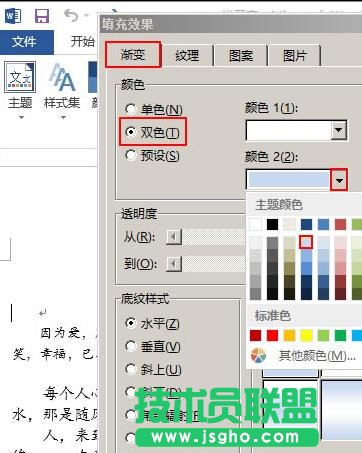Undo the last action
This screenshot has width=362, height=453.
pos(70,15)
